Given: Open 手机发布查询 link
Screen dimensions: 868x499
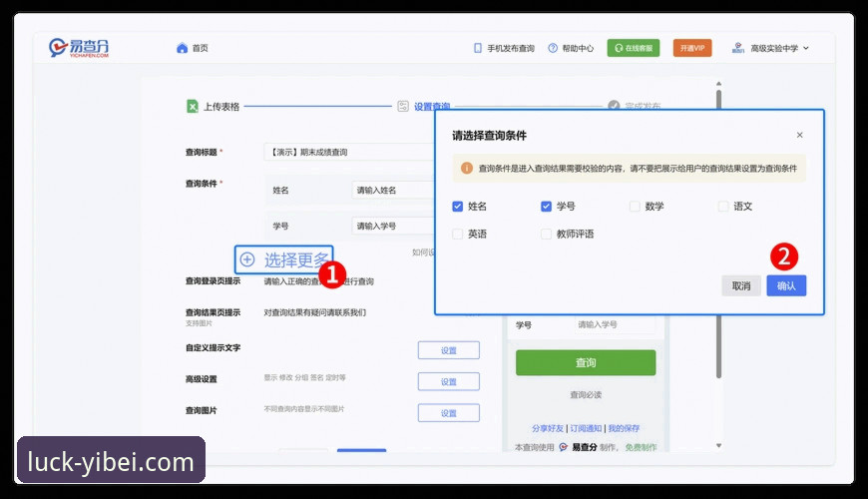Looking at the screenshot, I should (x=511, y=48).
